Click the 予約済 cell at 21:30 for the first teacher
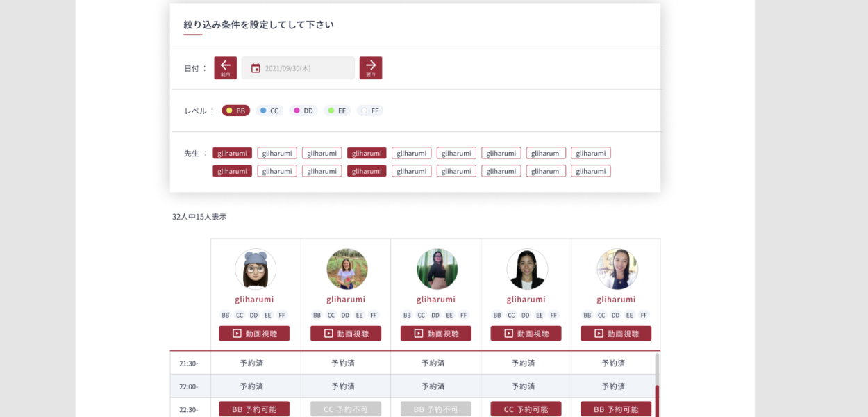The width and height of the screenshot is (868, 417). pyautogui.click(x=255, y=362)
